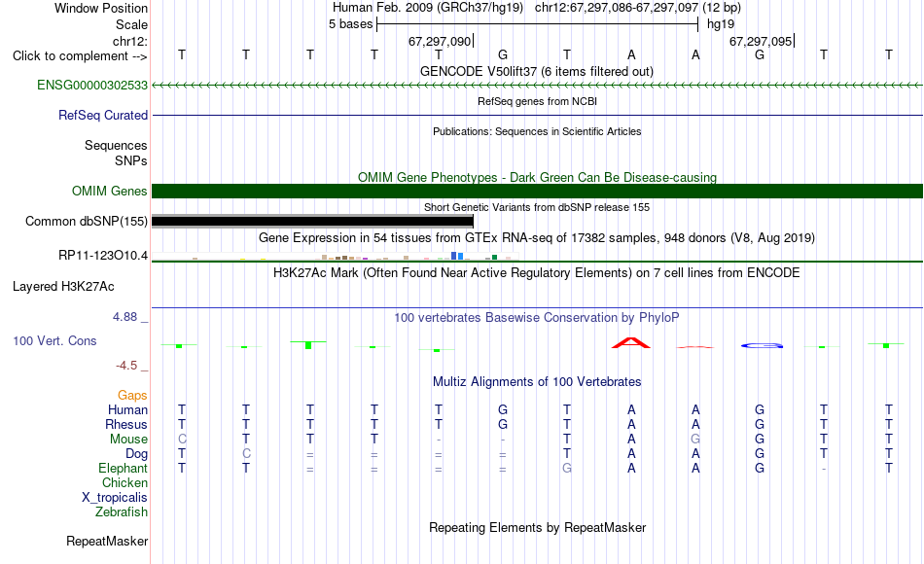Open the RP11-123O10.4 GTEx label
The image size is (924, 564).
coord(102,255)
